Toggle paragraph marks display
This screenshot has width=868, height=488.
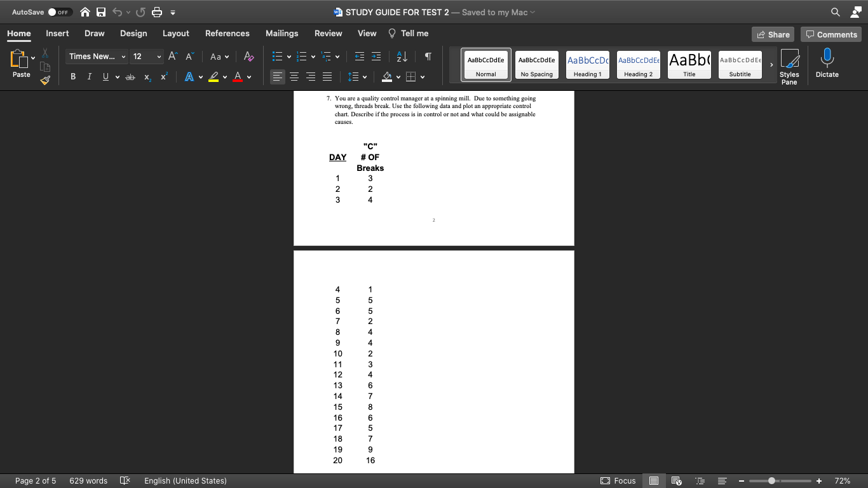427,57
